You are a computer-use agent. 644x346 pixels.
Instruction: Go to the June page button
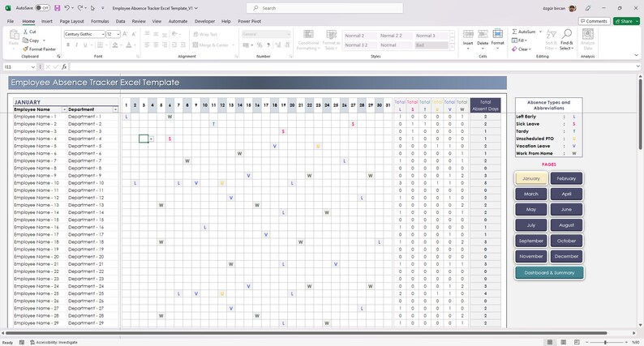[566, 209]
